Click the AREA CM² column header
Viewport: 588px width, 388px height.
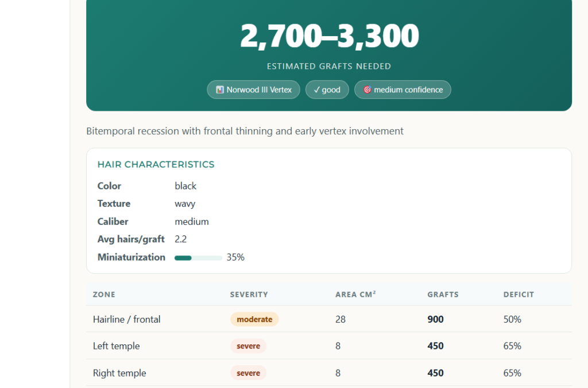tap(355, 294)
